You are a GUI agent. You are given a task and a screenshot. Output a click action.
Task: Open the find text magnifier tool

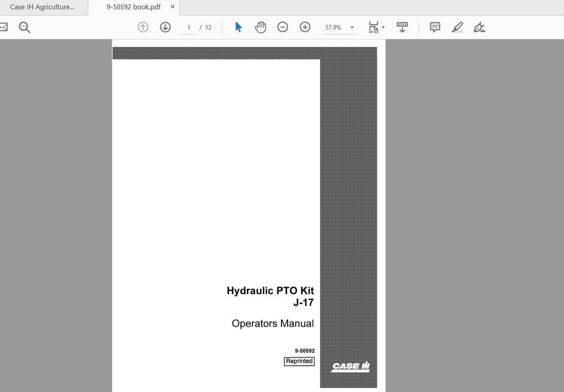coord(24,27)
